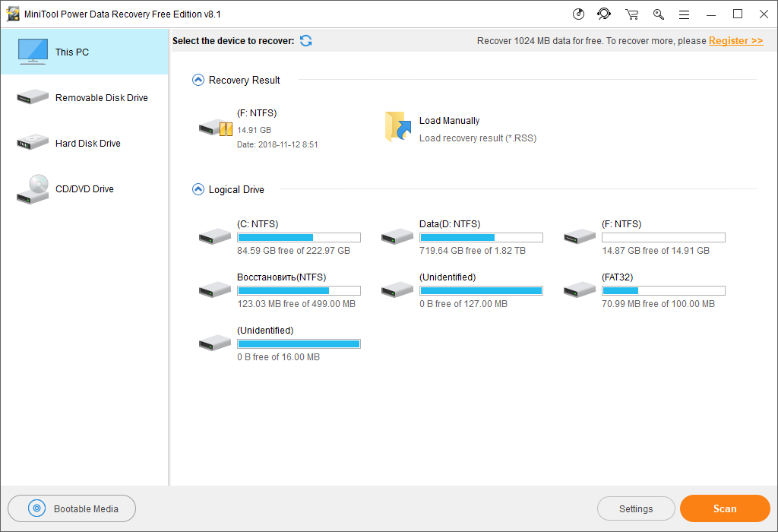Viewport: 778px width, 532px height.
Task: Collapse the Logical Drive section
Action: pos(198,189)
